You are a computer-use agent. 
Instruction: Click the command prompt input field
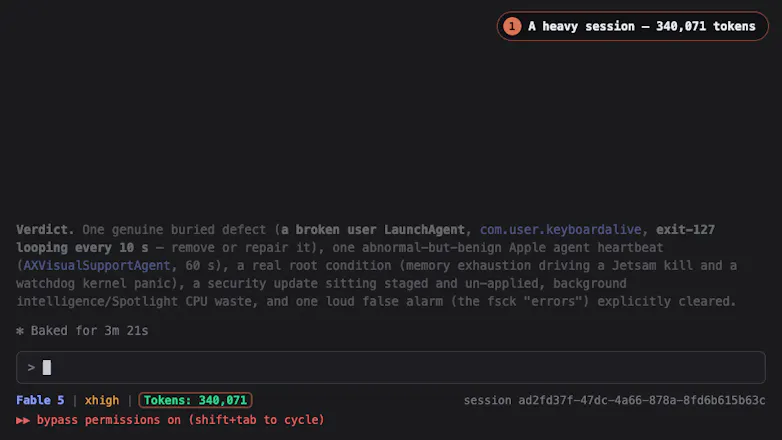[391, 368]
